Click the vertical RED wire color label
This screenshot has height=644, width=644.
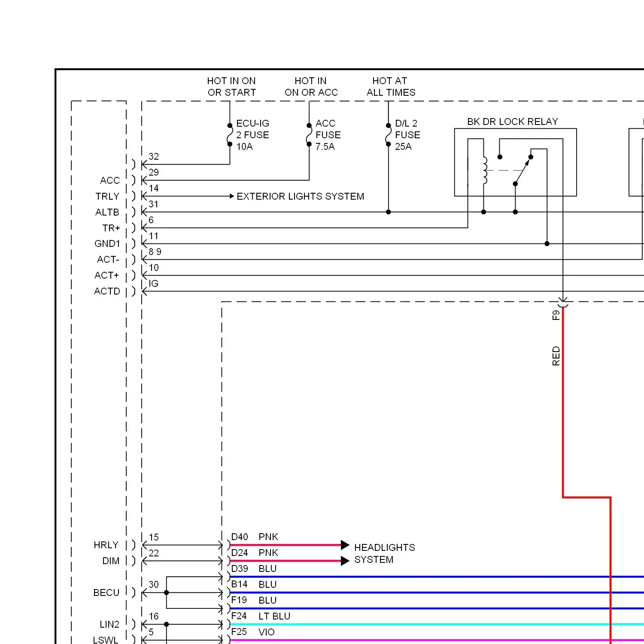[556, 356]
